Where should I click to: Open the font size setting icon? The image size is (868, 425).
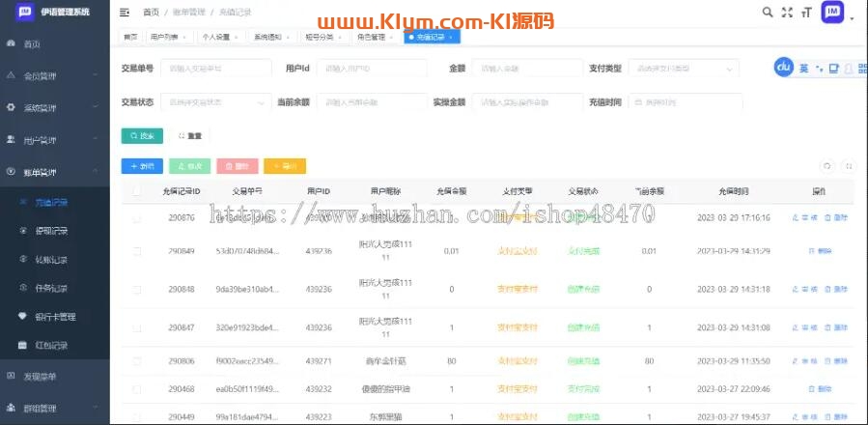click(806, 13)
